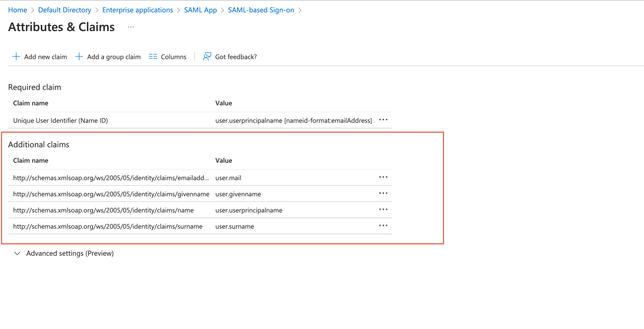Select the claims/surname claim name
644x329 pixels.
pos(108,226)
